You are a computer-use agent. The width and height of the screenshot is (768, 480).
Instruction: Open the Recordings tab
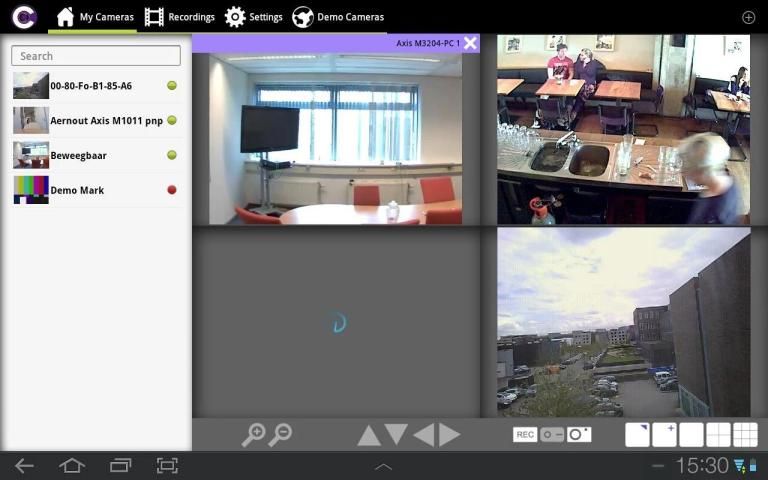[180, 17]
